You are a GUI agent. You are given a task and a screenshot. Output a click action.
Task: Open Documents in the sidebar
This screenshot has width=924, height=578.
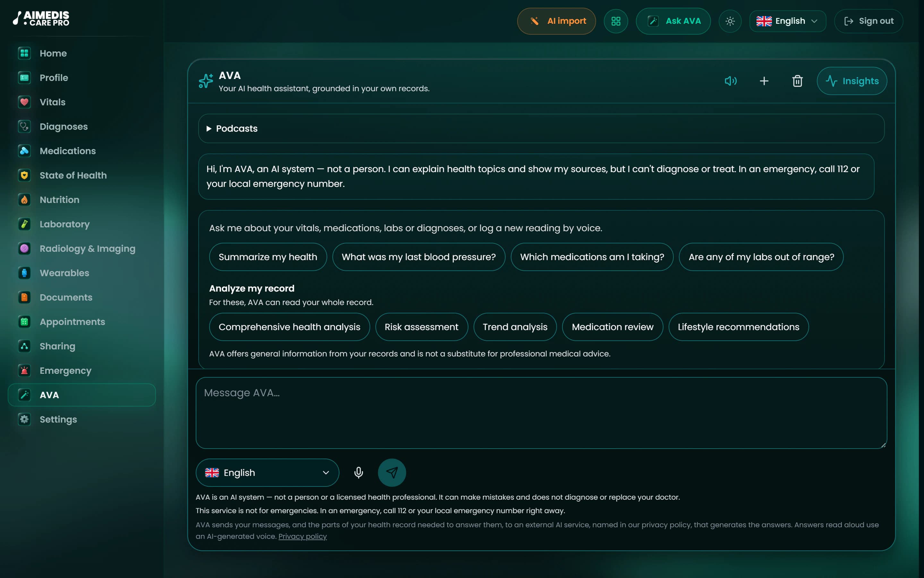82,297
